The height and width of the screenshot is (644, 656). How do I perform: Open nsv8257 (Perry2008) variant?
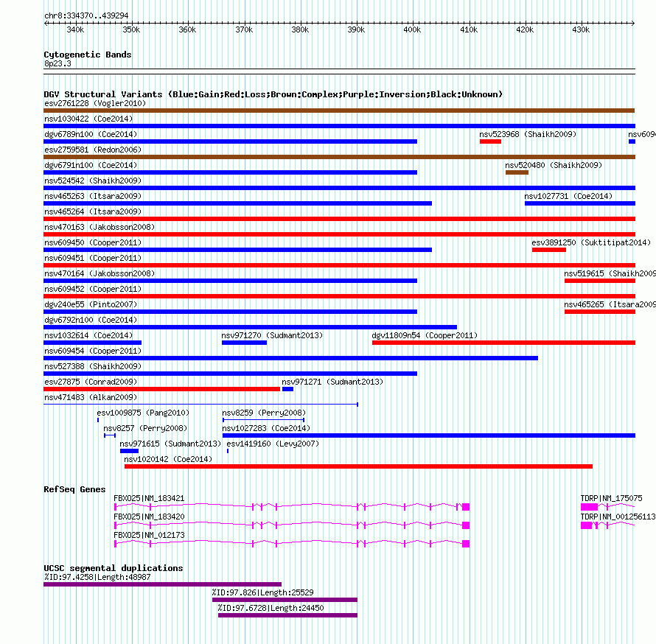(x=110, y=435)
